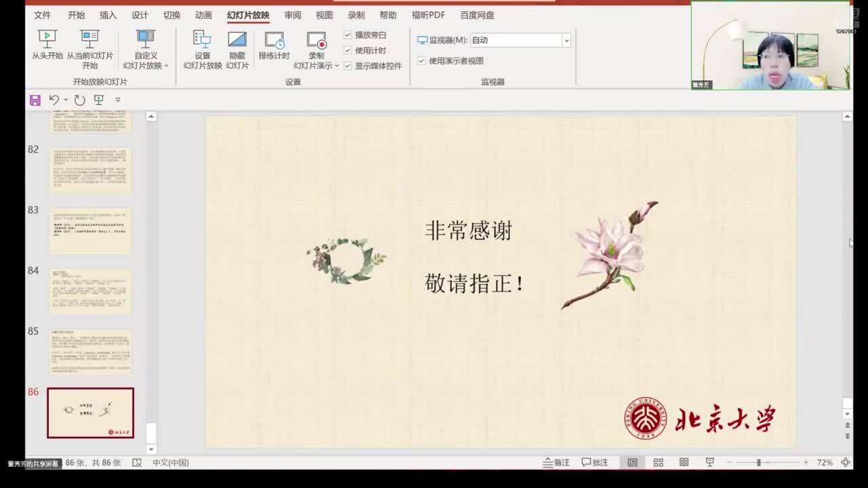
Task: Expand the 监视器 dropdown list
Action: [x=566, y=41]
